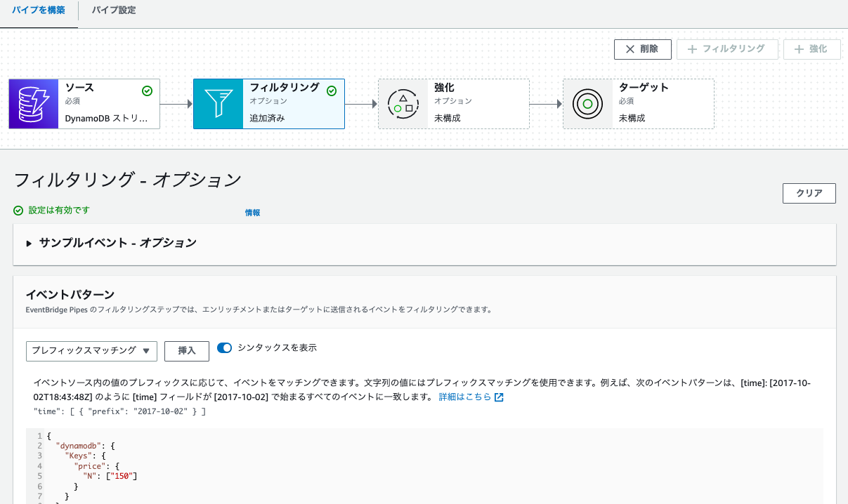The image size is (848, 504).
Task: Open the プレフィックスマッチング dropdown
Action: point(91,351)
